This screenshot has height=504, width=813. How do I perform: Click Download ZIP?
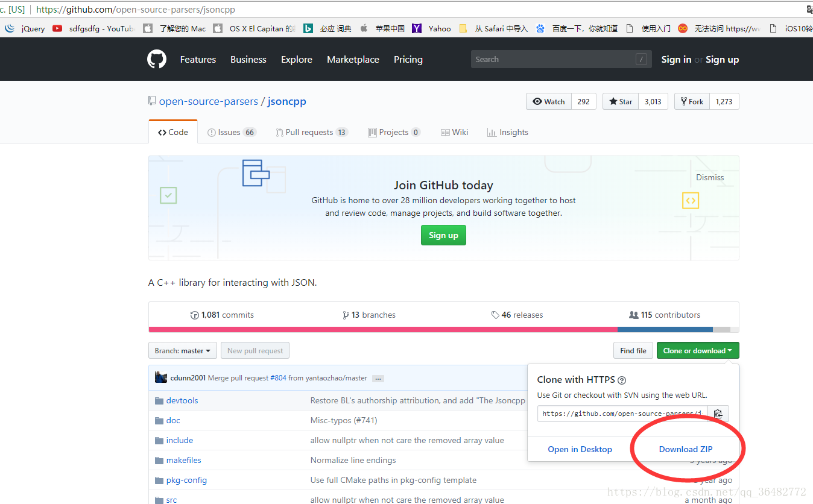[686, 449]
